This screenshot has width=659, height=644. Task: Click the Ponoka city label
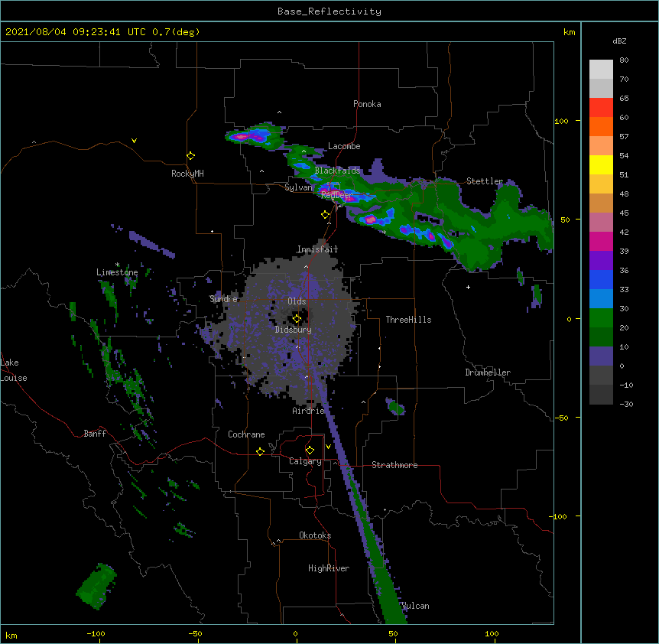pos(367,104)
